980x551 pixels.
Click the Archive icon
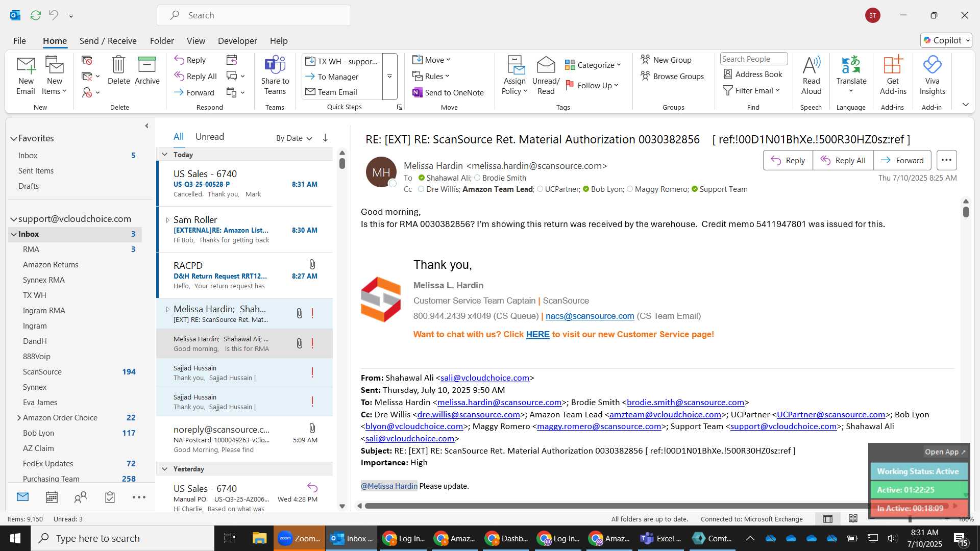147,65
